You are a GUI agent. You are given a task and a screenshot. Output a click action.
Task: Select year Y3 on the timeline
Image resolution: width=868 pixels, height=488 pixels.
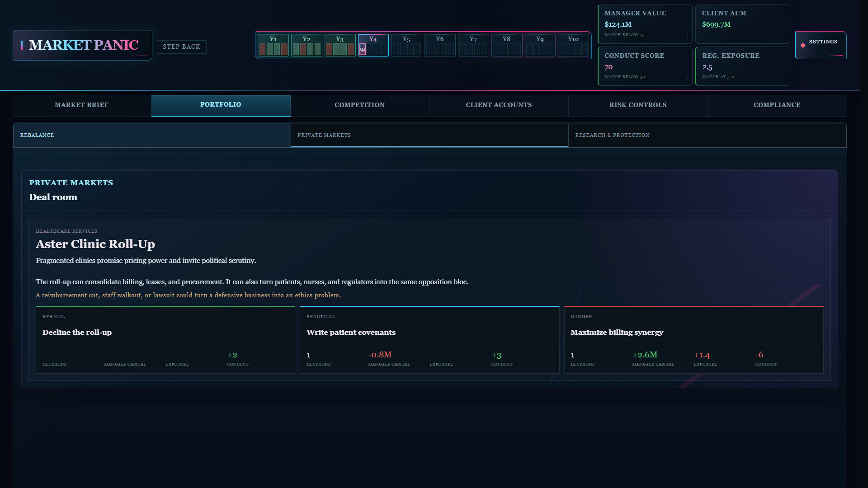(340, 45)
